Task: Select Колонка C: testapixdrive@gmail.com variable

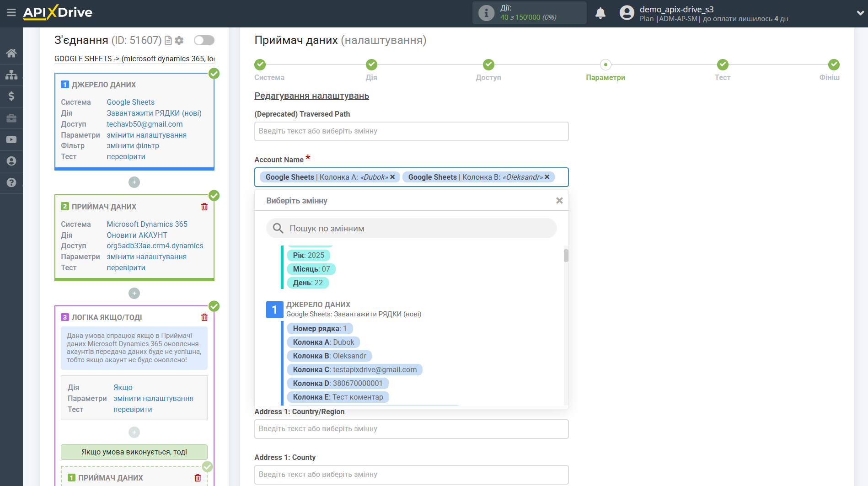Action: click(355, 369)
